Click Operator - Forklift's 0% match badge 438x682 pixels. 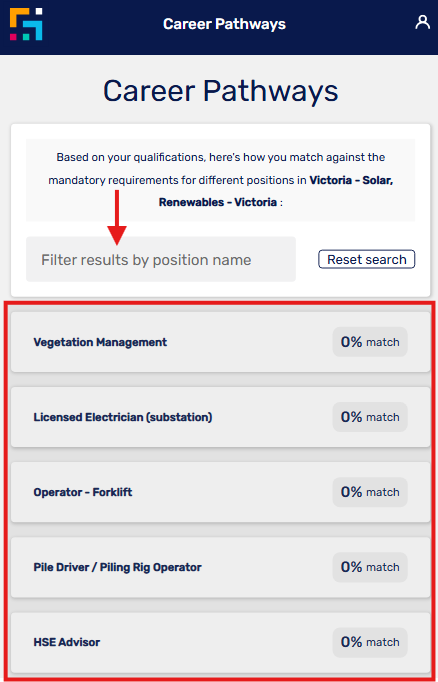pos(370,492)
